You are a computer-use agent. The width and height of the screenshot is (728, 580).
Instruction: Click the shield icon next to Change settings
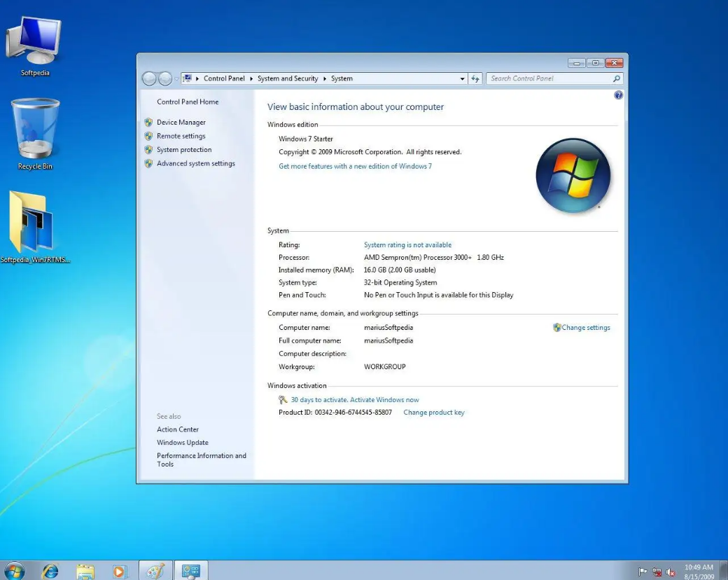click(556, 327)
